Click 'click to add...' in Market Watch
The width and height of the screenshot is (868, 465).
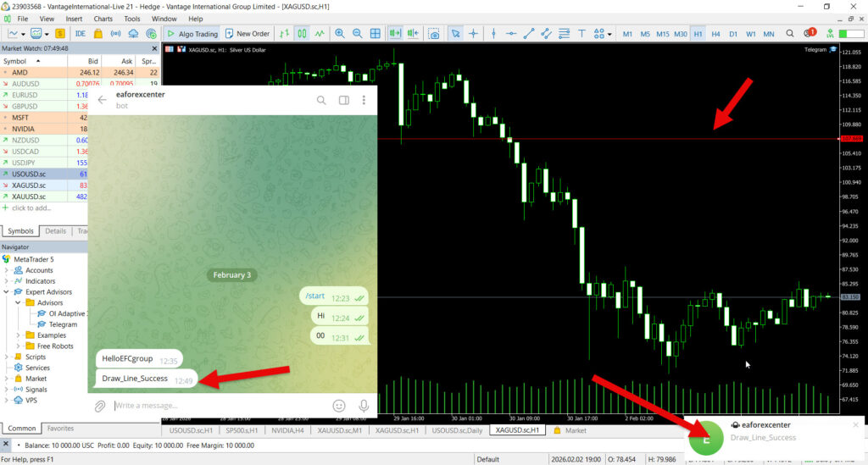(30, 208)
